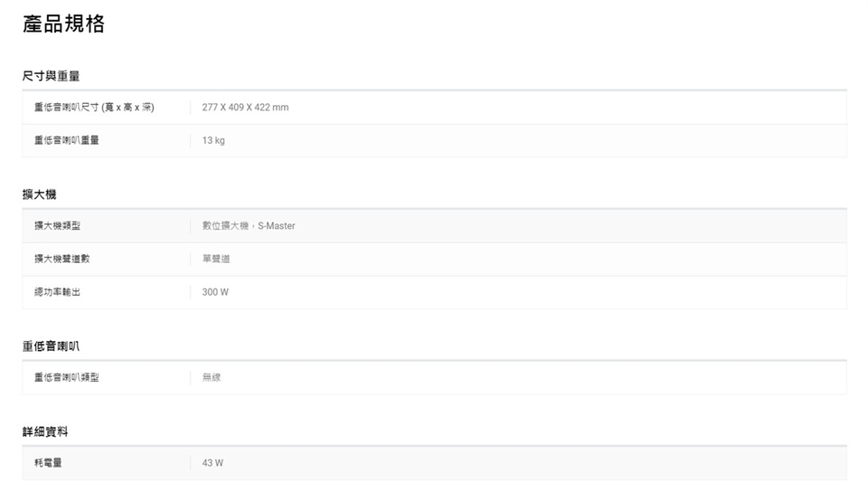This screenshot has height=501, width=868.
Task: Select the 尺寸與重量 section heading
Action: point(51,76)
